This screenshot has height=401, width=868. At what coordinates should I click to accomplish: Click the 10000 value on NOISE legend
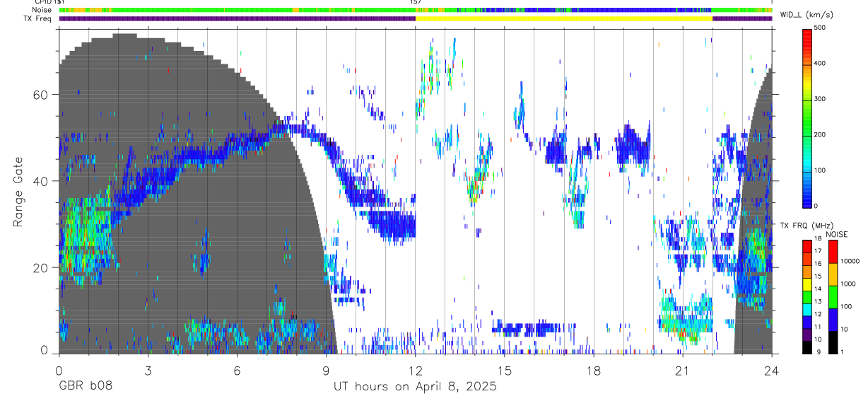click(x=850, y=261)
